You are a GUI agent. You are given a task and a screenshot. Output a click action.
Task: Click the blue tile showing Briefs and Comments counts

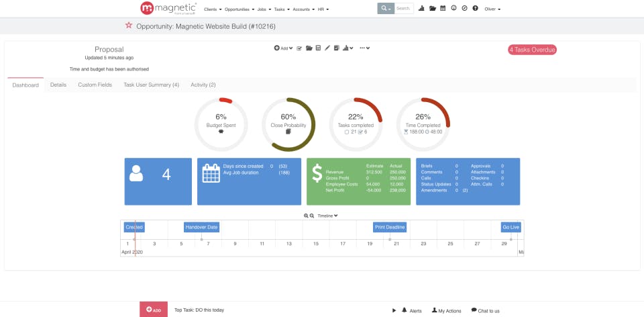pos(468,181)
